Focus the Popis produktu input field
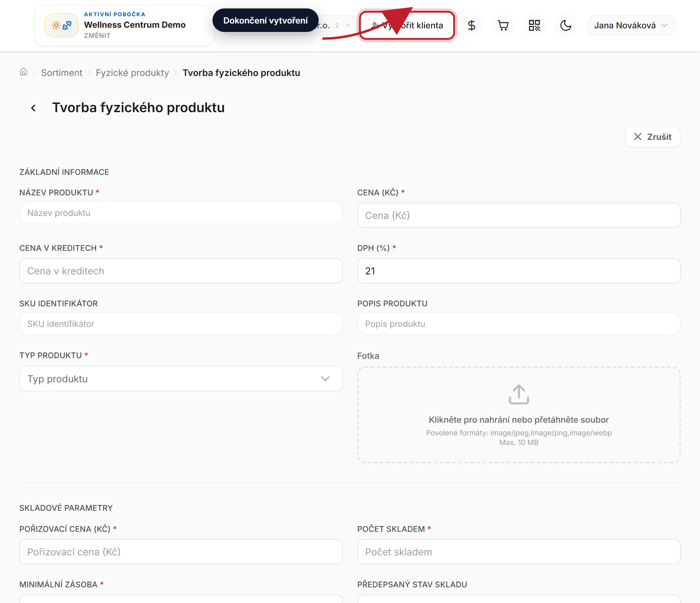The width and height of the screenshot is (700, 603). pyautogui.click(x=519, y=324)
